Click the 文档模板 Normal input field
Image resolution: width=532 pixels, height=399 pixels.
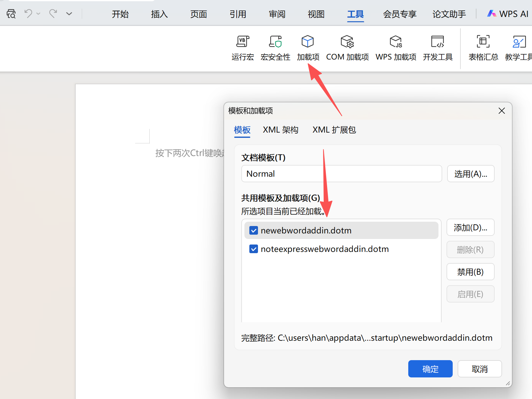click(x=342, y=174)
